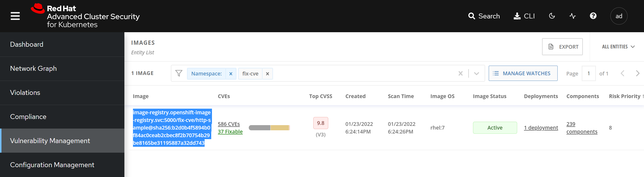
Task: Open the hamburger navigation menu
Action: pos(15,16)
